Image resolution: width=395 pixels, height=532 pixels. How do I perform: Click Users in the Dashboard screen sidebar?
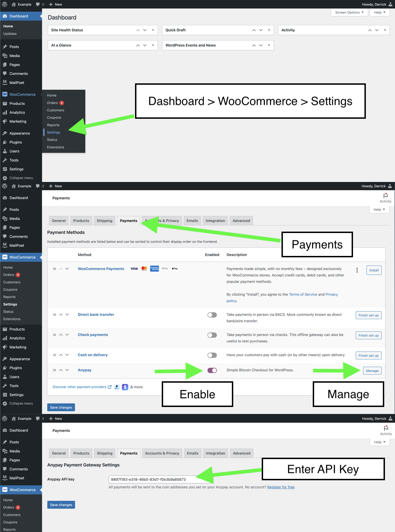(x=14, y=151)
